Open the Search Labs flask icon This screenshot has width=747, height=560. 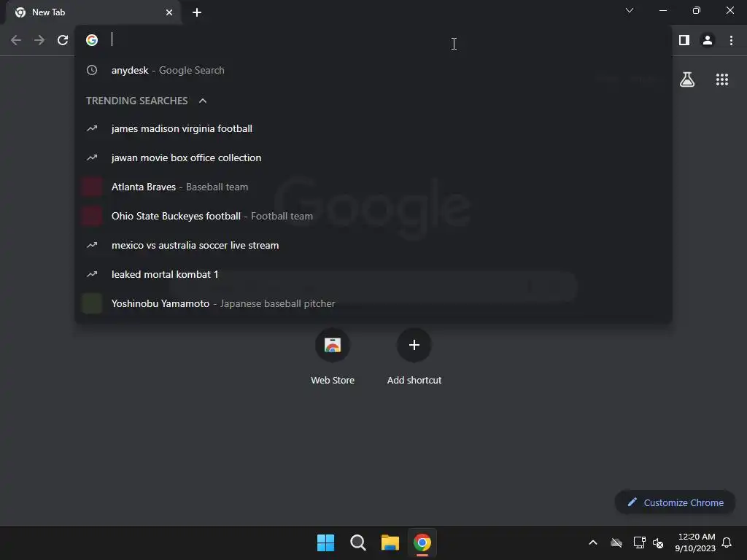(x=687, y=79)
